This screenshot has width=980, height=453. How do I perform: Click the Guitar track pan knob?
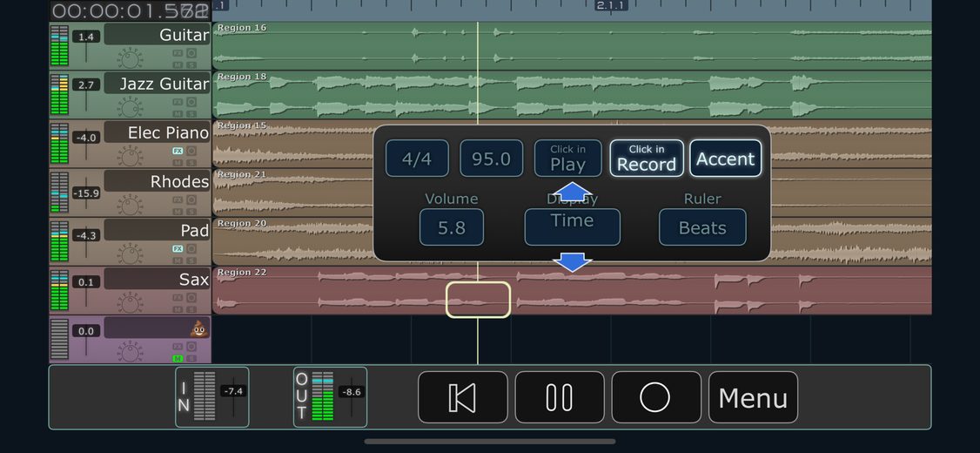pyautogui.click(x=130, y=59)
